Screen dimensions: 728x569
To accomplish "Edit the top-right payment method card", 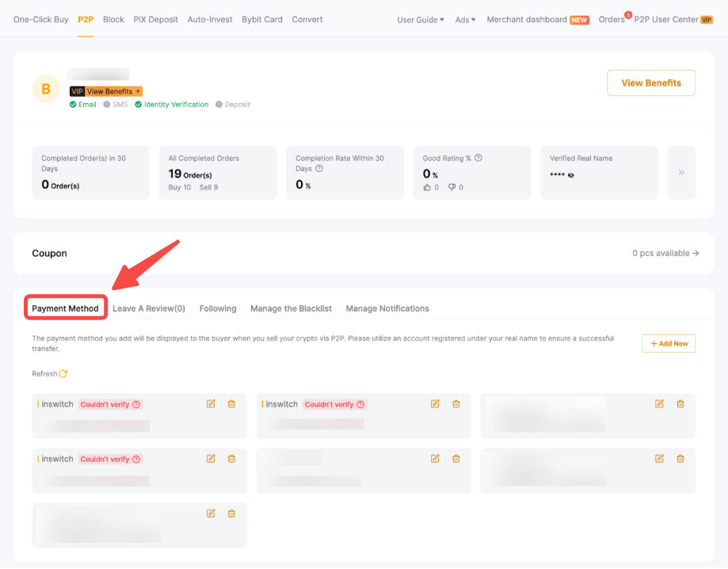I will point(659,404).
